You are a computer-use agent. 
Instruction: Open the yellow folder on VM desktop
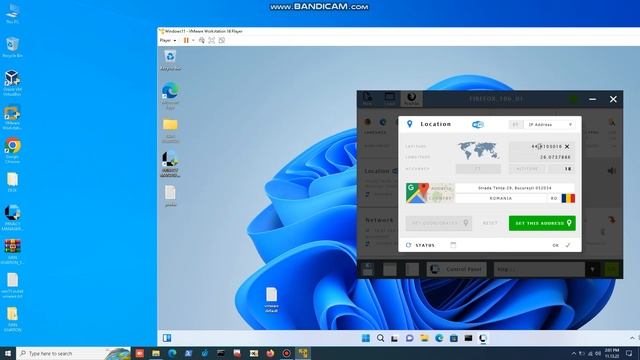coord(170,130)
